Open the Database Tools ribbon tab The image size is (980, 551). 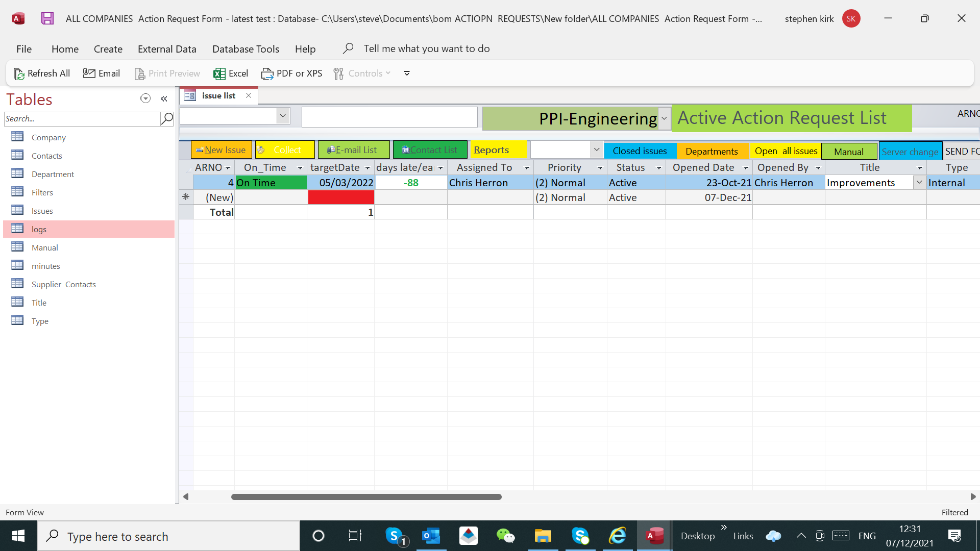[x=246, y=49]
